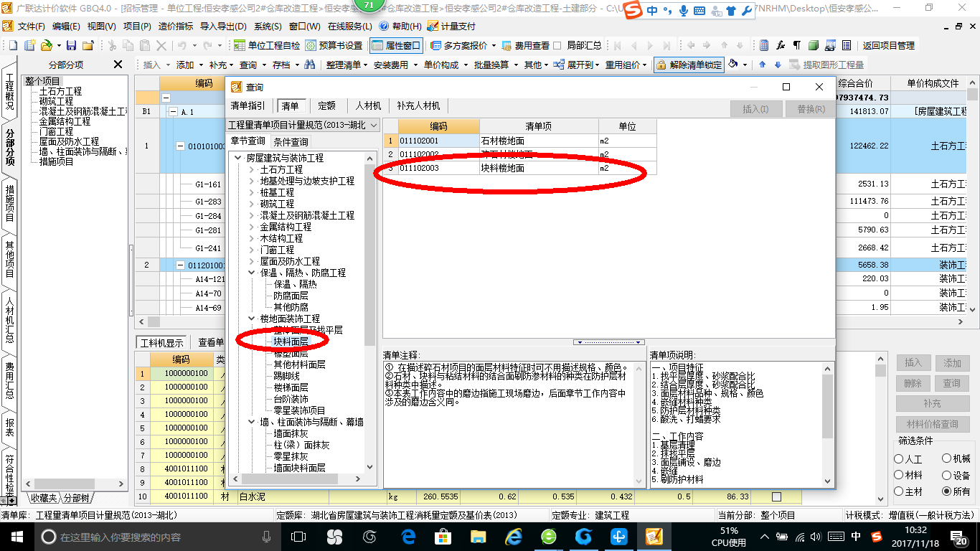Screen dimensions: 980x551
Task: Switch to 人材机 tab in query dialog
Action: pos(368,105)
